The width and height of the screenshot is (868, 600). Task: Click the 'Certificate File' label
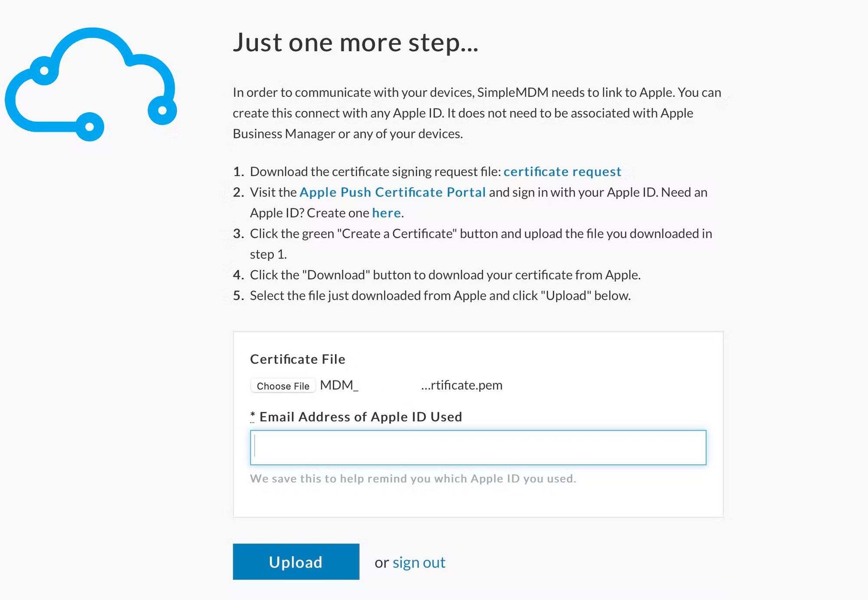(298, 359)
